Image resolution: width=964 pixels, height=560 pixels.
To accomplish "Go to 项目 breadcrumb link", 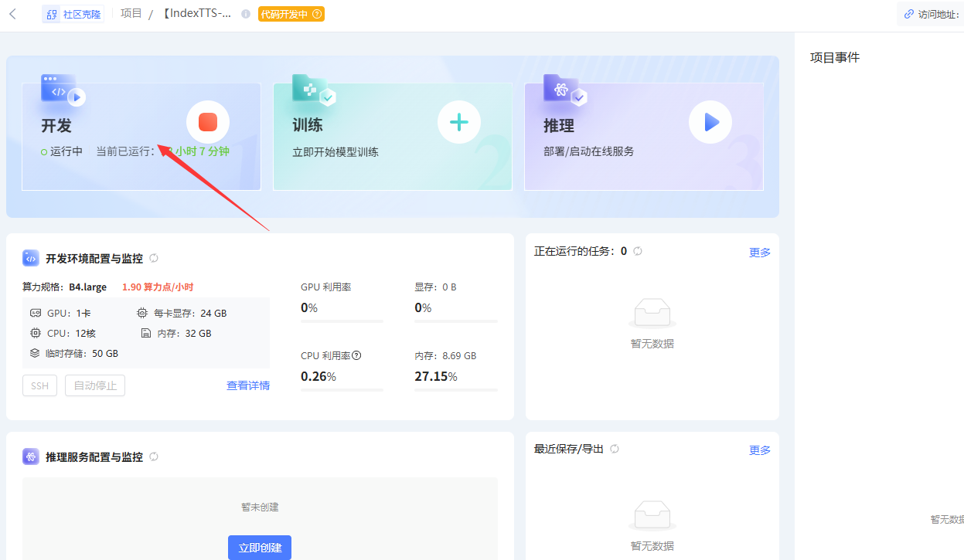I will 131,14.
